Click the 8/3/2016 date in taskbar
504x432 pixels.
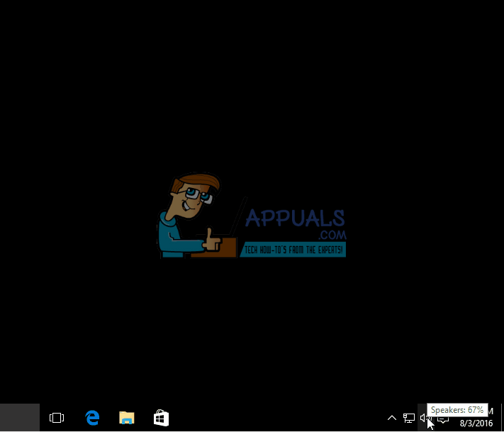[x=476, y=423]
